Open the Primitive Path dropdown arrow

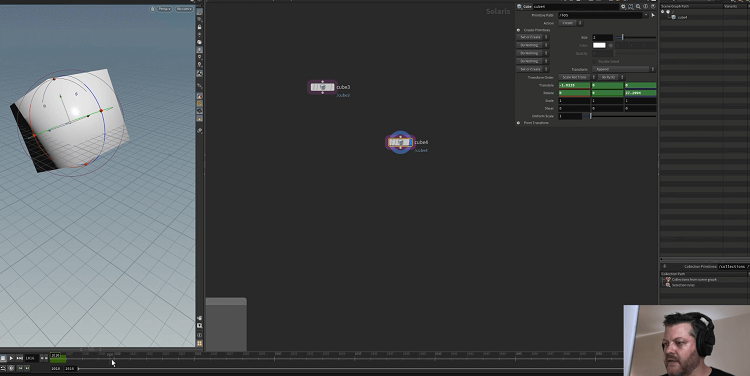tap(646, 15)
